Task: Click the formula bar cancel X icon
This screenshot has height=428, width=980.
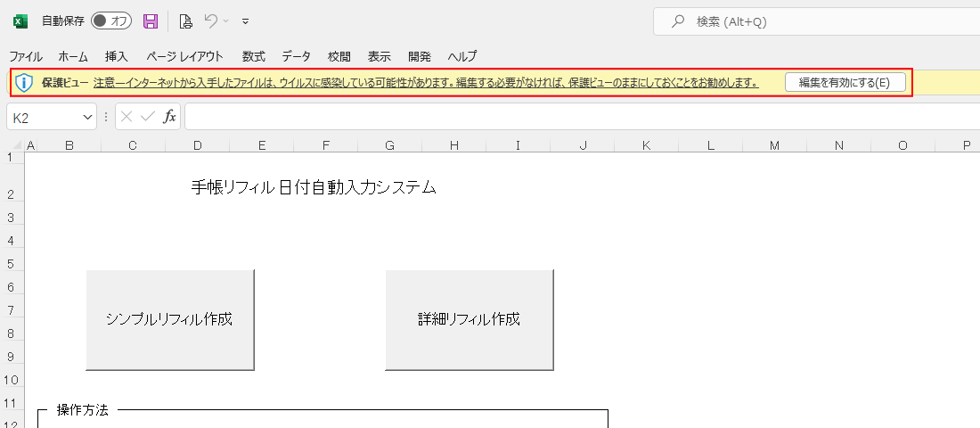Action: pyautogui.click(x=127, y=117)
